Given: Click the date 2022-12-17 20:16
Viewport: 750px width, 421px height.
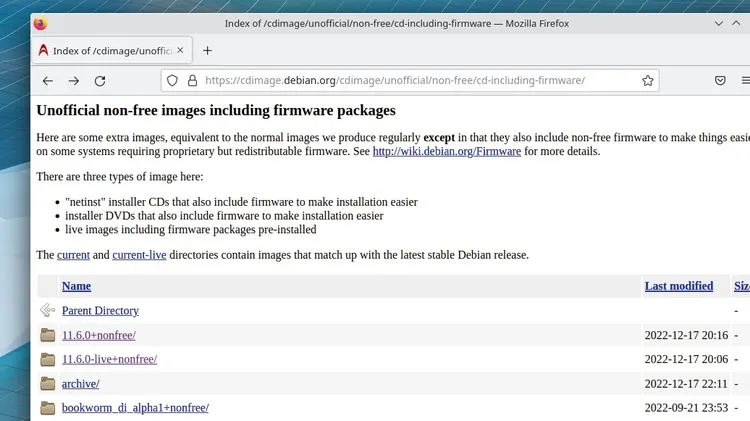Looking at the screenshot, I should click(x=686, y=335).
